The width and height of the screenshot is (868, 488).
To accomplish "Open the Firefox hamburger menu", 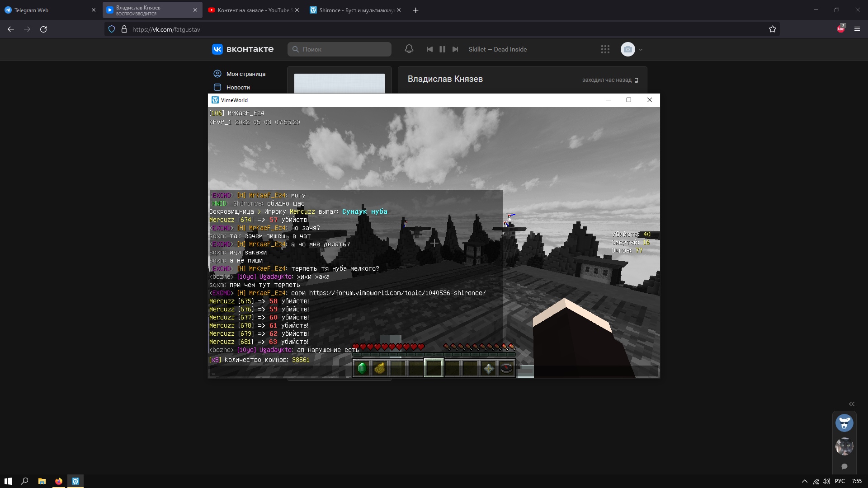I will tap(857, 29).
